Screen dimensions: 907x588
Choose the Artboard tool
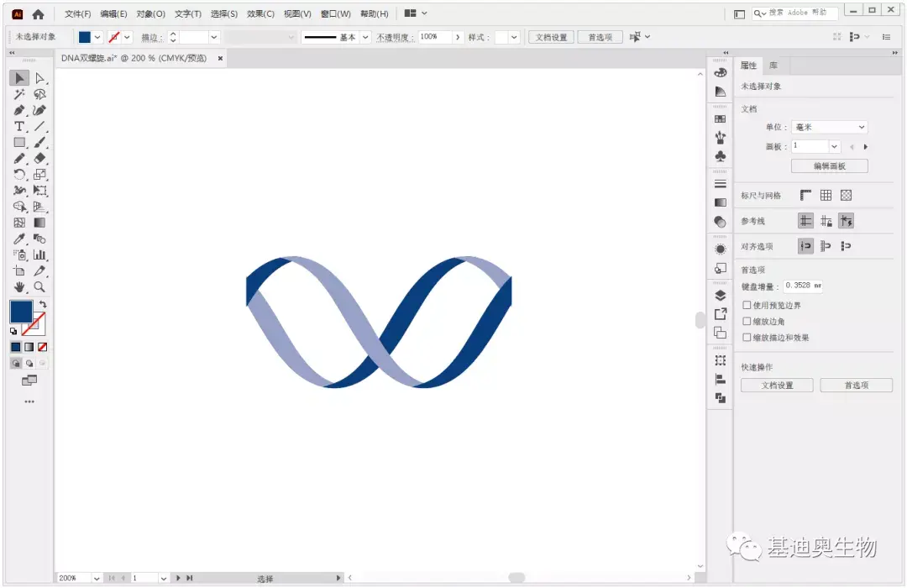tap(19, 270)
